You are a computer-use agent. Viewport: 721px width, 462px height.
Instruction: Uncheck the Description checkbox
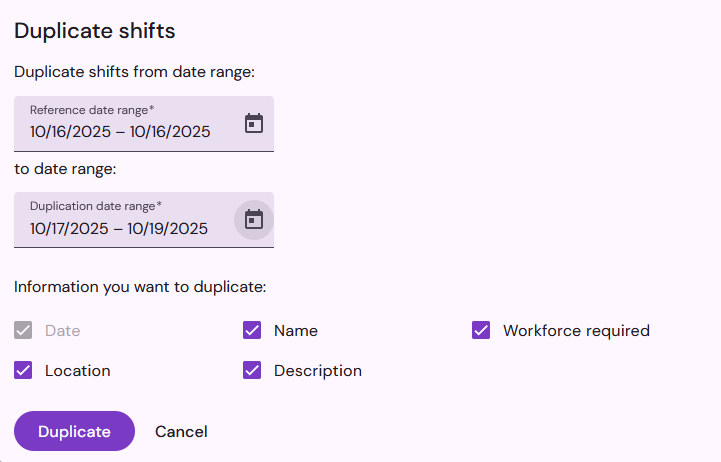coord(252,370)
